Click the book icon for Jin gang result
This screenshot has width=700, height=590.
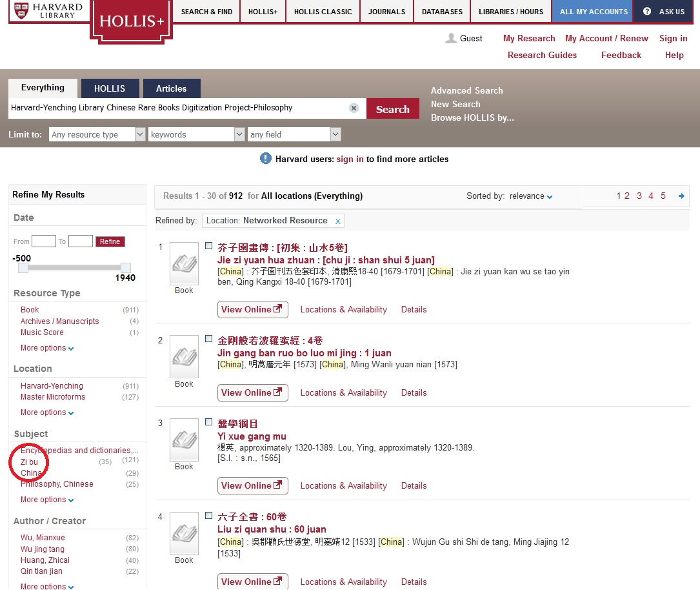184,356
